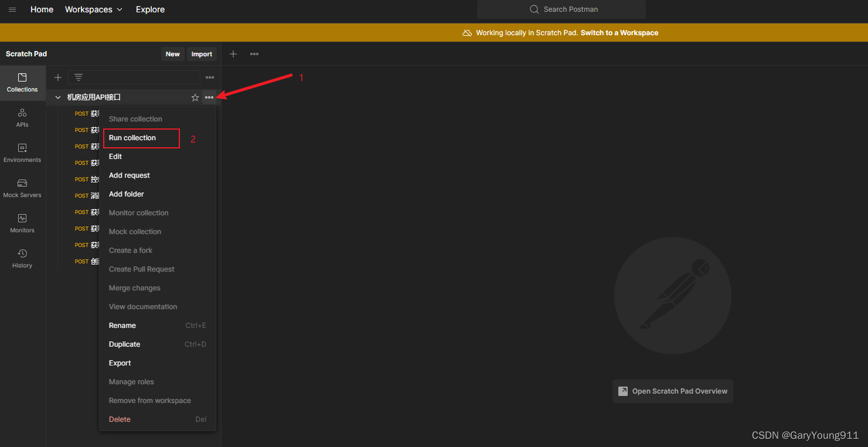Open Explore in the top bar
Image resolution: width=868 pixels, height=447 pixels.
150,9
